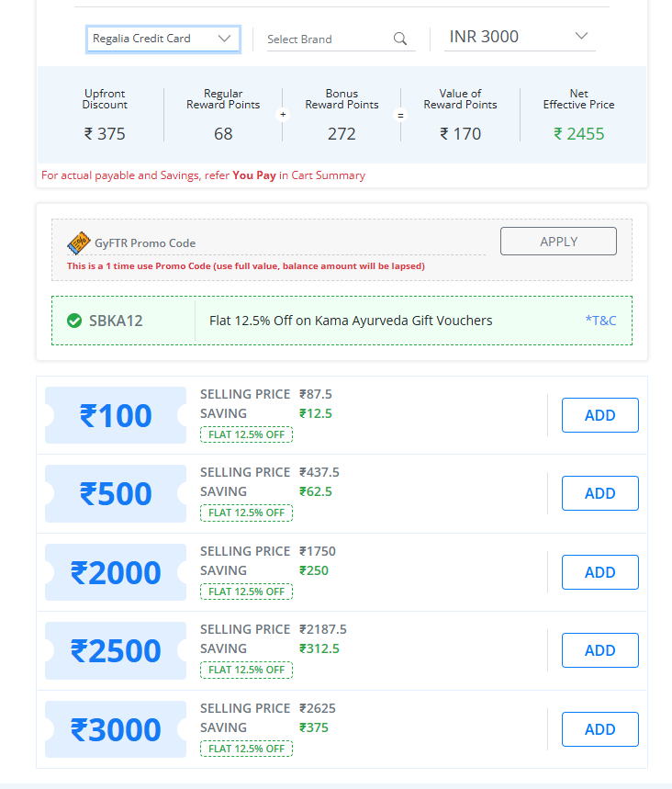
Task: Add the ₹500 voucher
Action: [599, 493]
